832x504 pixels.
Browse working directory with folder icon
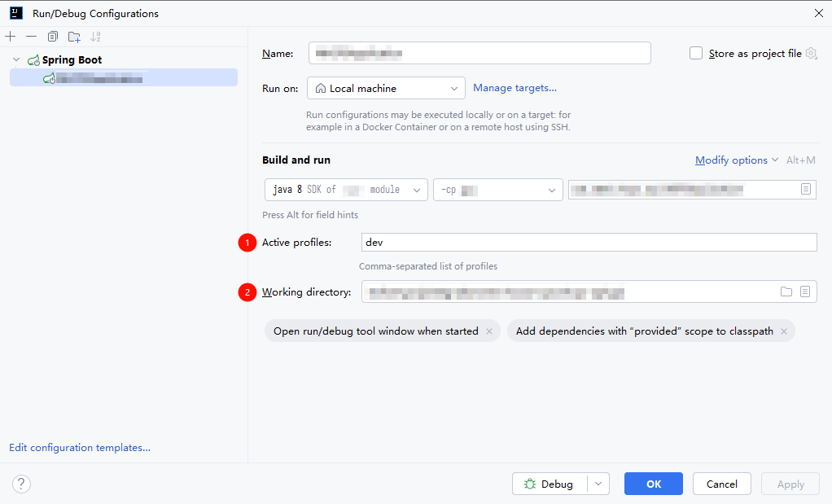point(786,291)
